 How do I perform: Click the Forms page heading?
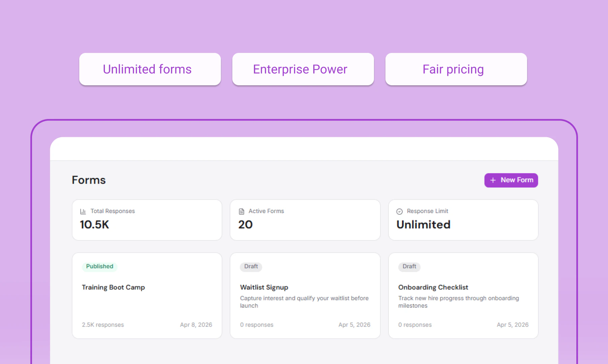pos(88,180)
